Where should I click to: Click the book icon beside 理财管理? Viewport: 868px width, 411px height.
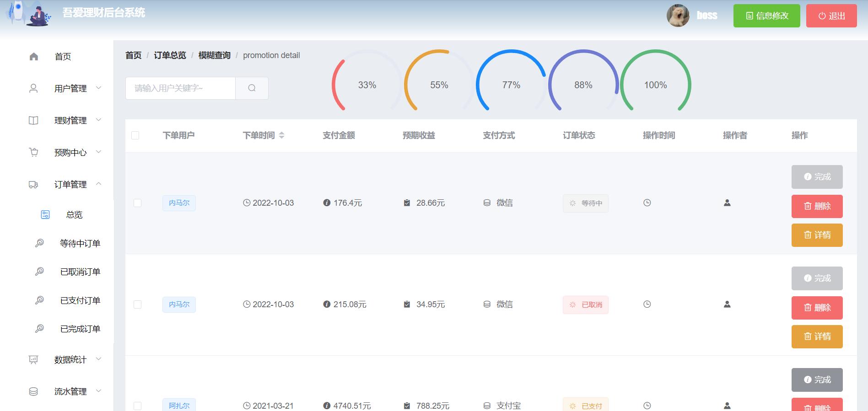(33, 120)
